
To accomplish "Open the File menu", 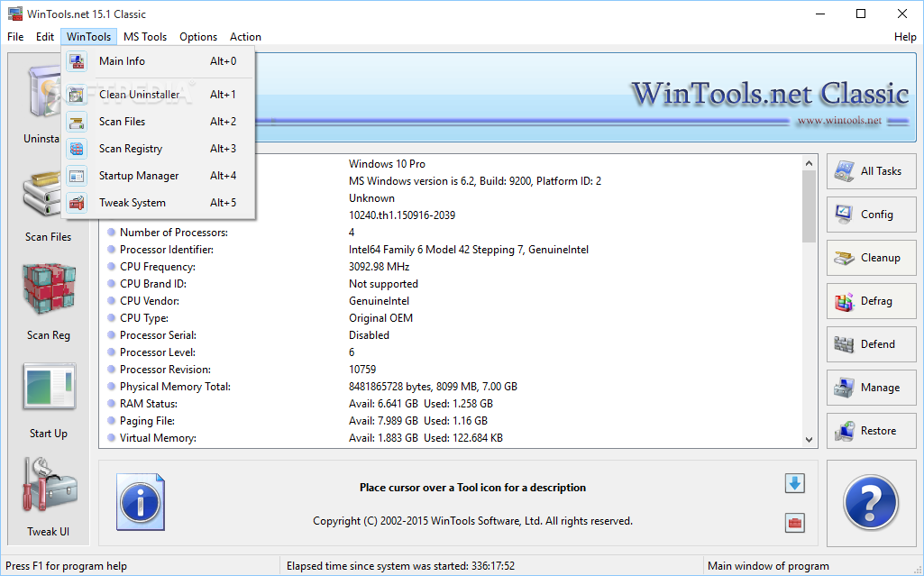I will (15, 37).
